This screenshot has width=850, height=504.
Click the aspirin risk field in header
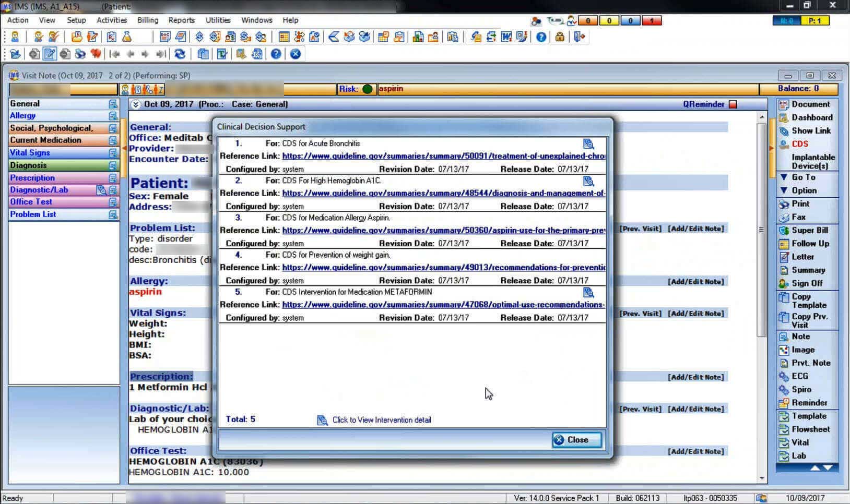pyautogui.click(x=568, y=89)
